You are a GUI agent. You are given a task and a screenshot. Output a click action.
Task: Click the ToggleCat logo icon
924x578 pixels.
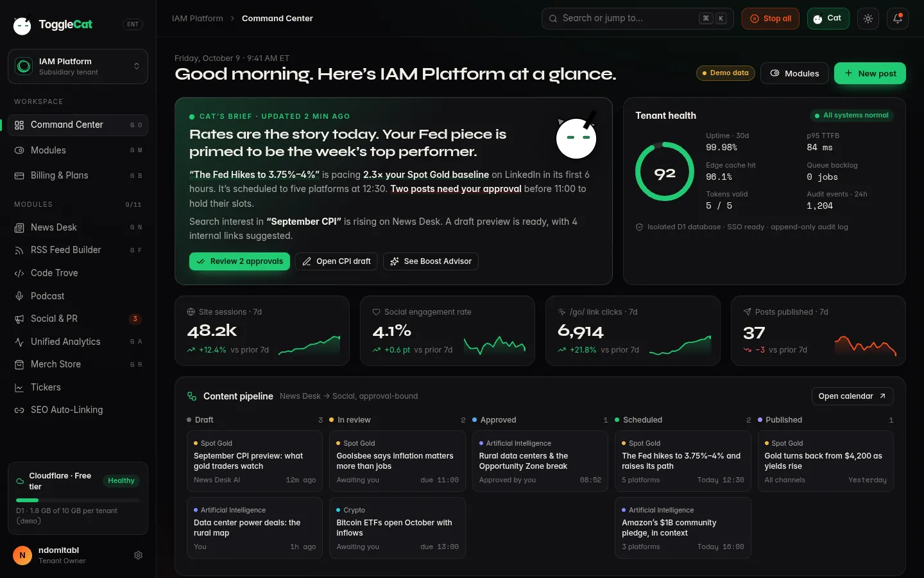(22, 25)
